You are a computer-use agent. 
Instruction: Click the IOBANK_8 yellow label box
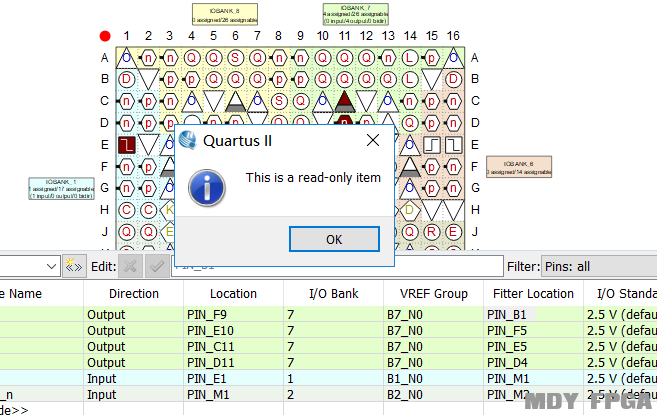pyautogui.click(x=224, y=14)
